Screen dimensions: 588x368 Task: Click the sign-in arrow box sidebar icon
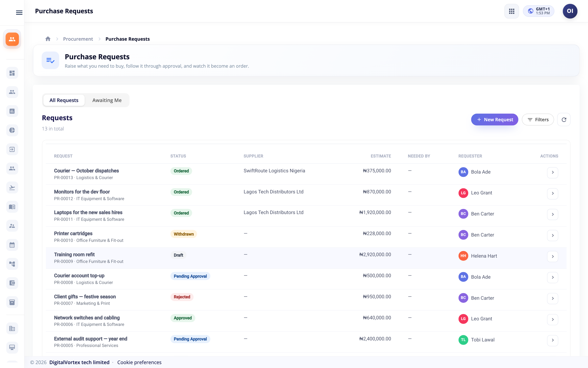click(x=12, y=149)
